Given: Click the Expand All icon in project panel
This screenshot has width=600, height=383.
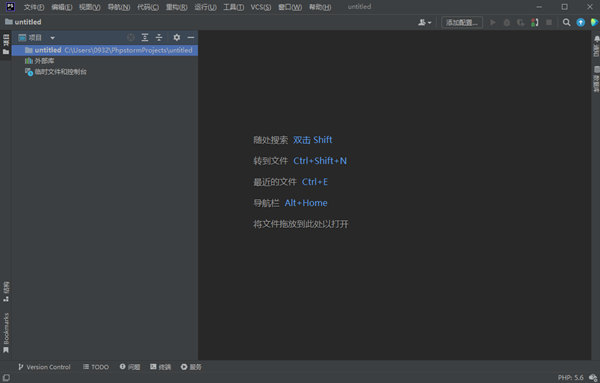Looking at the screenshot, I should click(x=145, y=37).
